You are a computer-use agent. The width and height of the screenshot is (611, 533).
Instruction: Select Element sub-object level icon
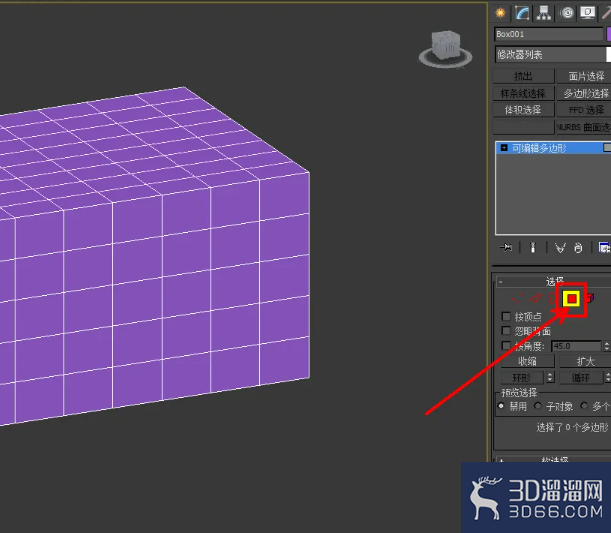coord(590,298)
